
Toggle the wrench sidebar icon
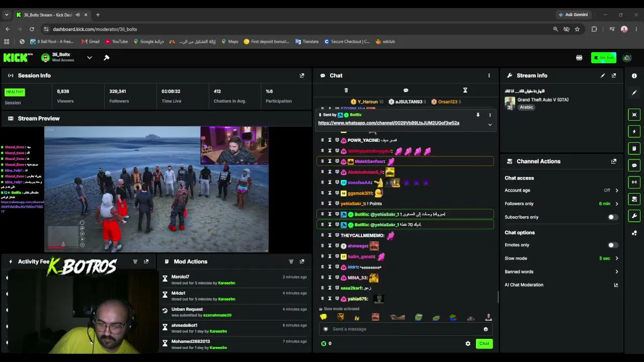[634, 216]
